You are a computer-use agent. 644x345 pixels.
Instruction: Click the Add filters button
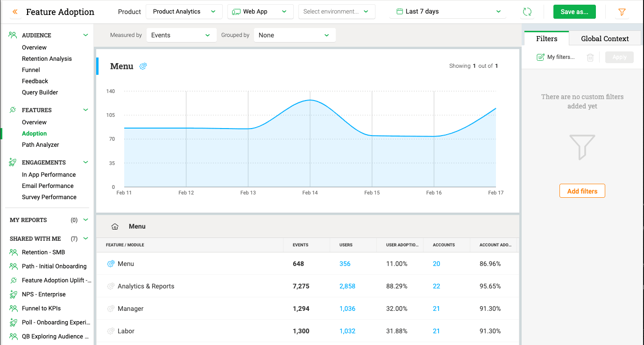[582, 191]
